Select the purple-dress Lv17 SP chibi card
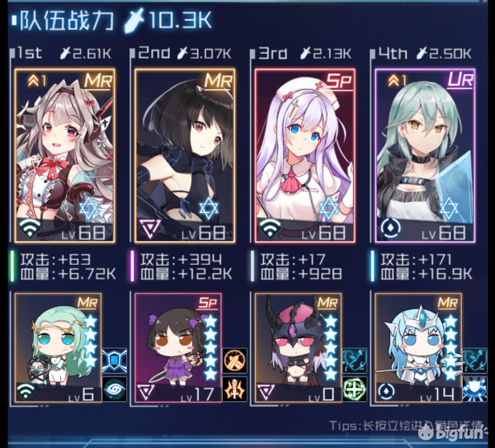495x448 pixels. [x=178, y=347]
